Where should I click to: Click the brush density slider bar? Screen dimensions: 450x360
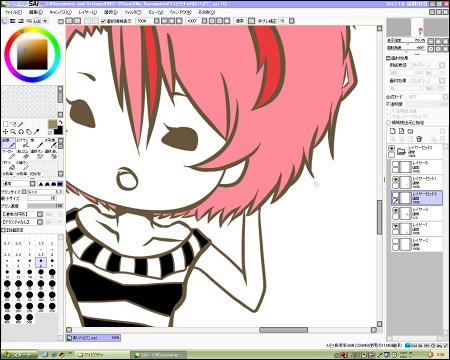click(45, 206)
